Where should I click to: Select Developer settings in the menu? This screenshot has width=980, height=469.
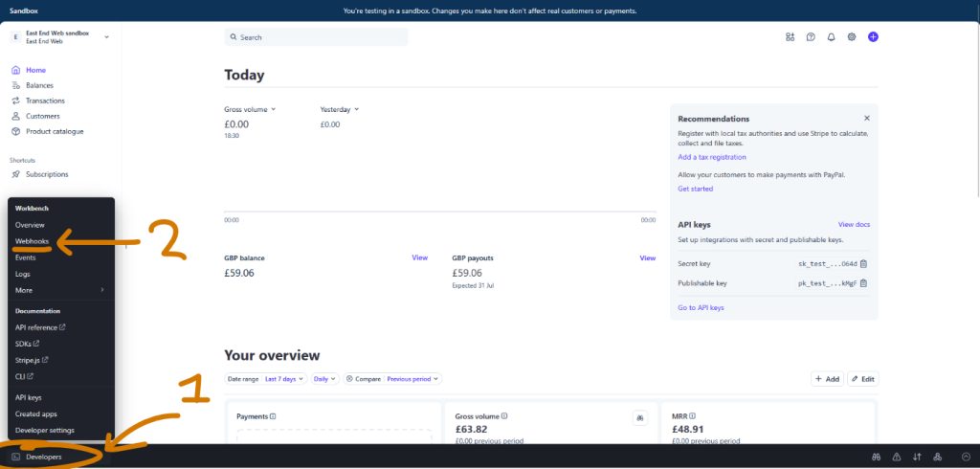tap(44, 430)
